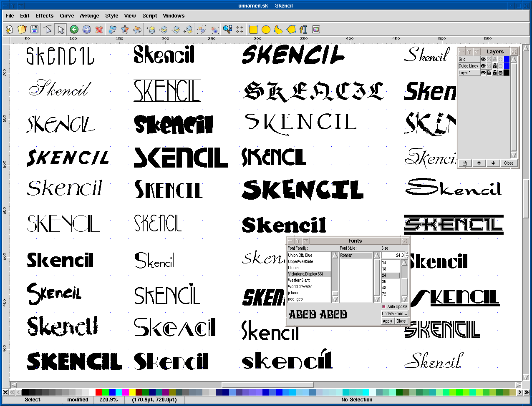
Task: Open the Arrange menu
Action: pyautogui.click(x=89, y=16)
